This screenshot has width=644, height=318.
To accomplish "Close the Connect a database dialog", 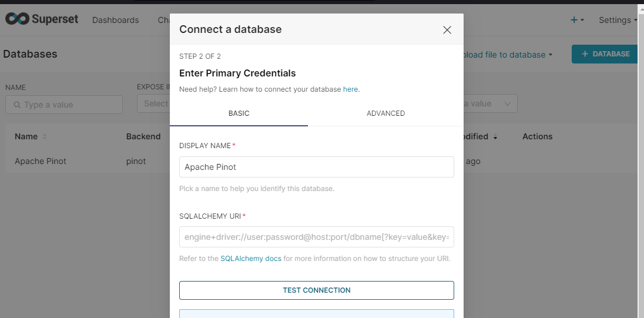I will pyautogui.click(x=447, y=30).
